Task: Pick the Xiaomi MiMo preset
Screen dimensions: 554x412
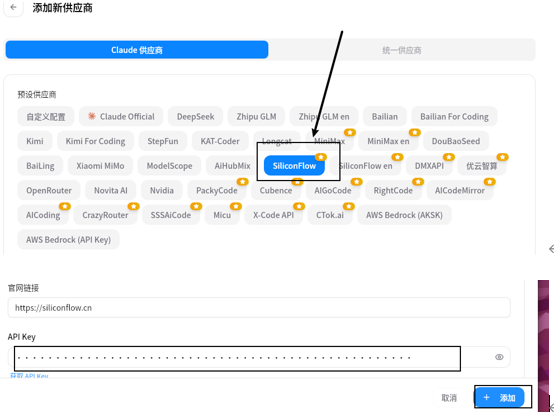Action: coord(100,166)
